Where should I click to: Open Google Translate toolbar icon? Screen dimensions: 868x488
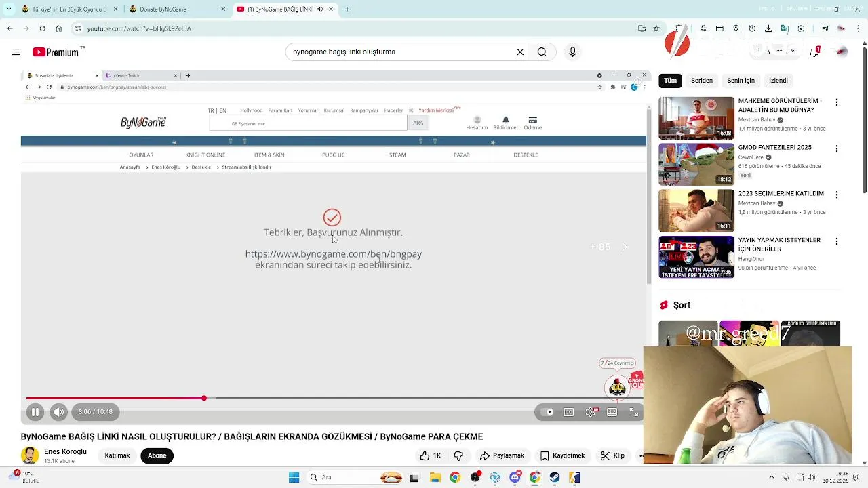tap(785, 28)
